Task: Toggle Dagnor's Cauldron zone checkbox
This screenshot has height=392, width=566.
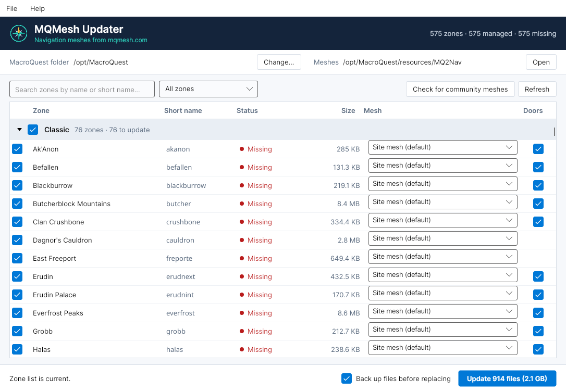Action: [17, 240]
